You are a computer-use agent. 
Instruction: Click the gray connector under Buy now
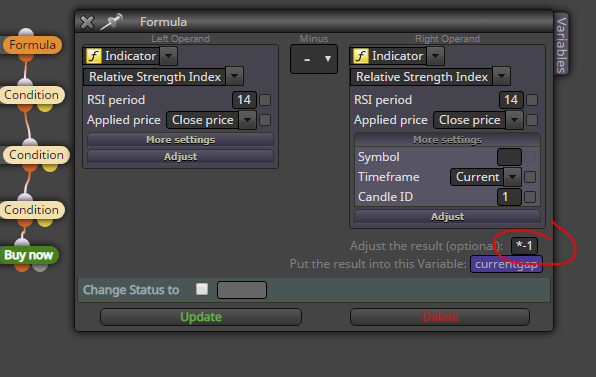[40, 268]
